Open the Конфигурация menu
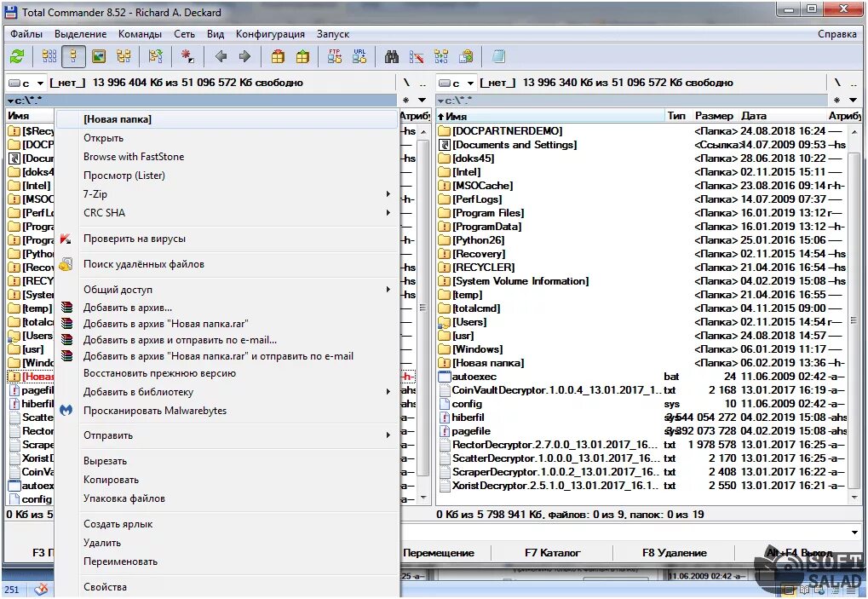868x599 pixels. (270, 34)
